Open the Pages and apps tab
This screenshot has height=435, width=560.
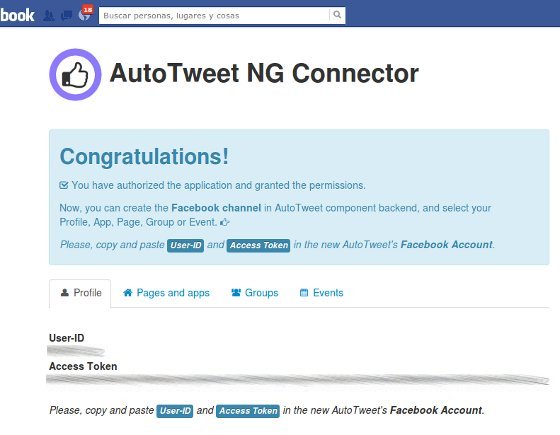point(166,293)
